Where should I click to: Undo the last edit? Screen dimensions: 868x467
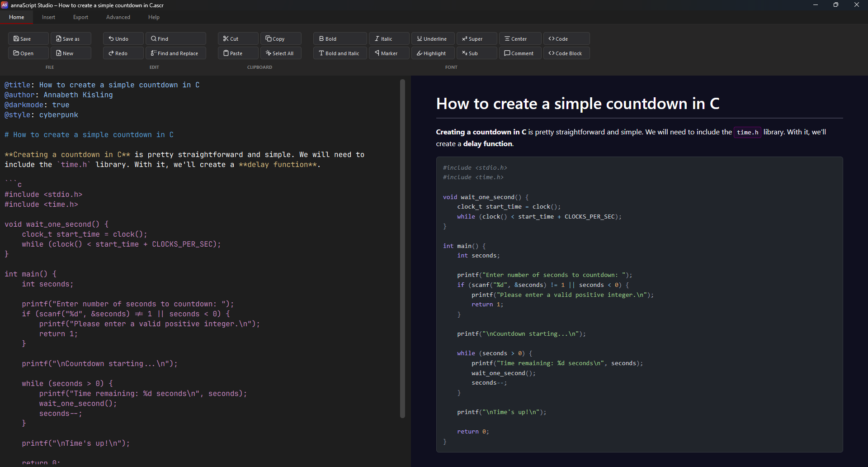pos(123,38)
